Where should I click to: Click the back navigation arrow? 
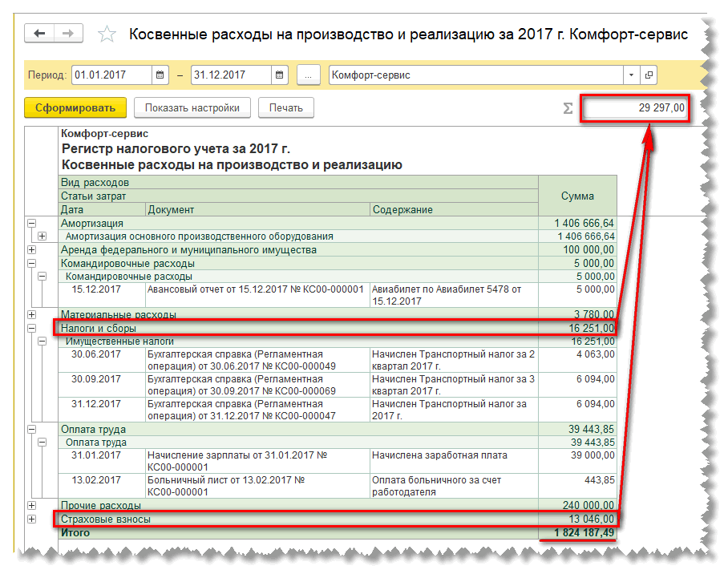[x=39, y=34]
